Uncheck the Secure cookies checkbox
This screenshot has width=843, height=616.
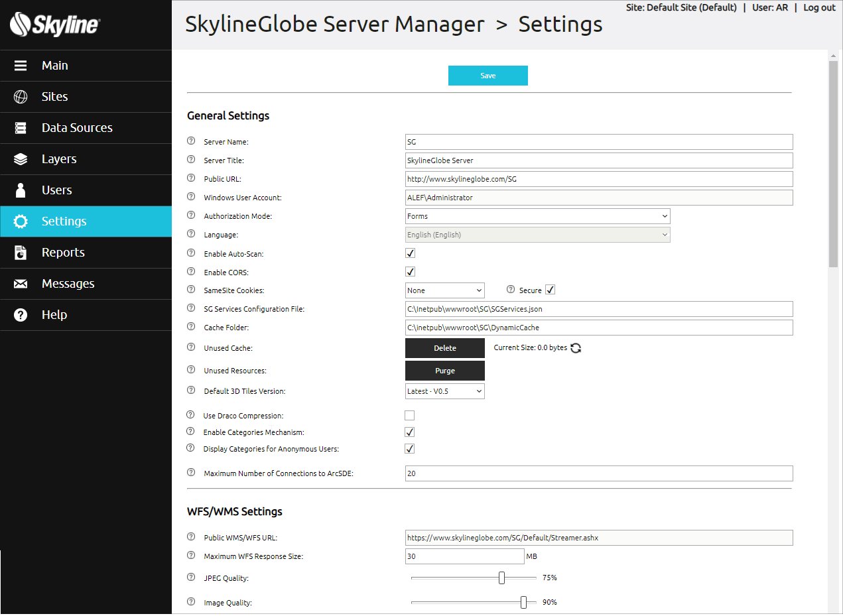coord(550,290)
